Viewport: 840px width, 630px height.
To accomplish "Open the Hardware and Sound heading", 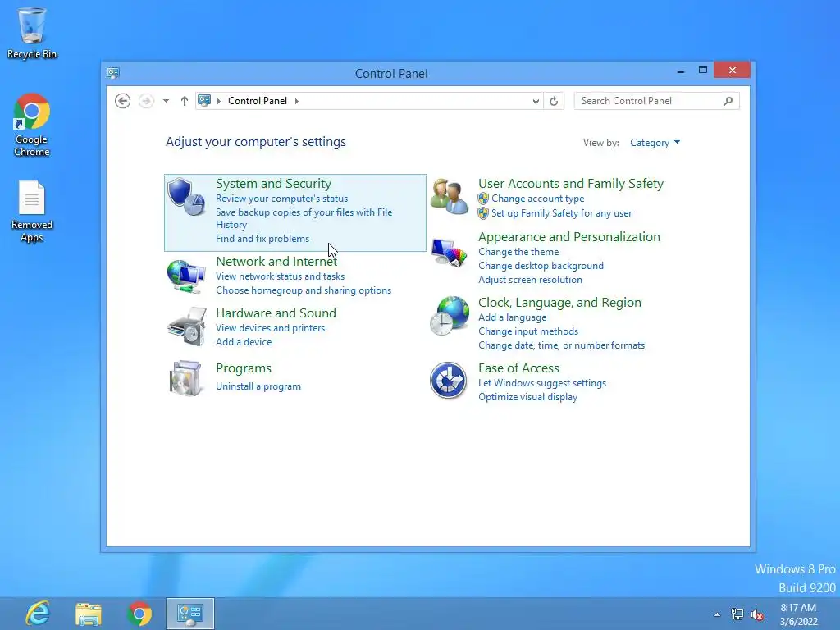I will pyautogui.click(x=276, y=313).
